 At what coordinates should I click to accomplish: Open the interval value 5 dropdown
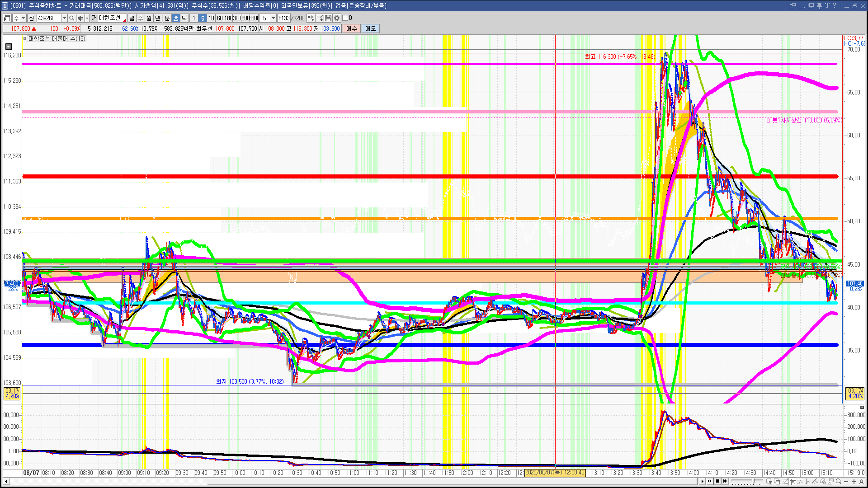pyautogui.click(x=273, y=18)
